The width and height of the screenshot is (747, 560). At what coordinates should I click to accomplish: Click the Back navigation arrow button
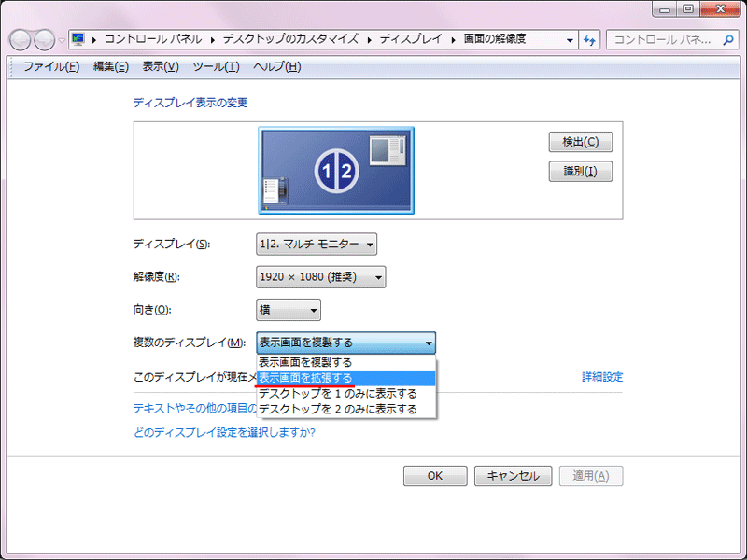click(x=21, y=40)
